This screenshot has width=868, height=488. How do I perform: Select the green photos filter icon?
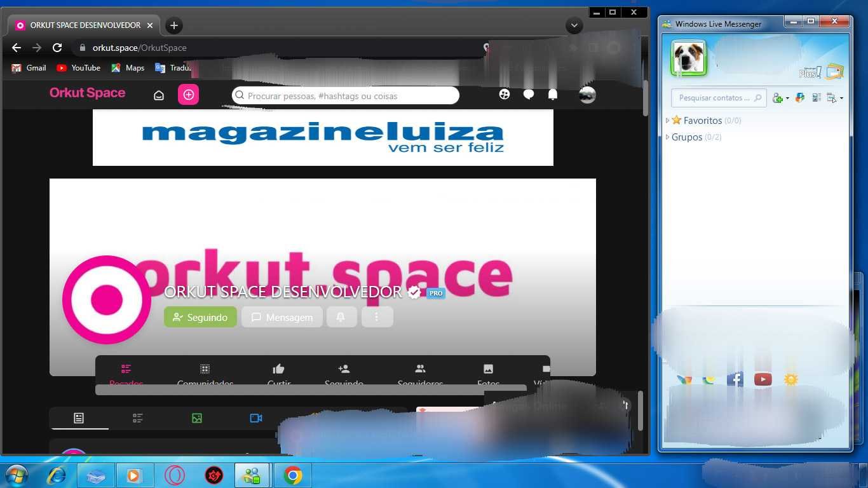pyautogui.click(x=197, y=418)
